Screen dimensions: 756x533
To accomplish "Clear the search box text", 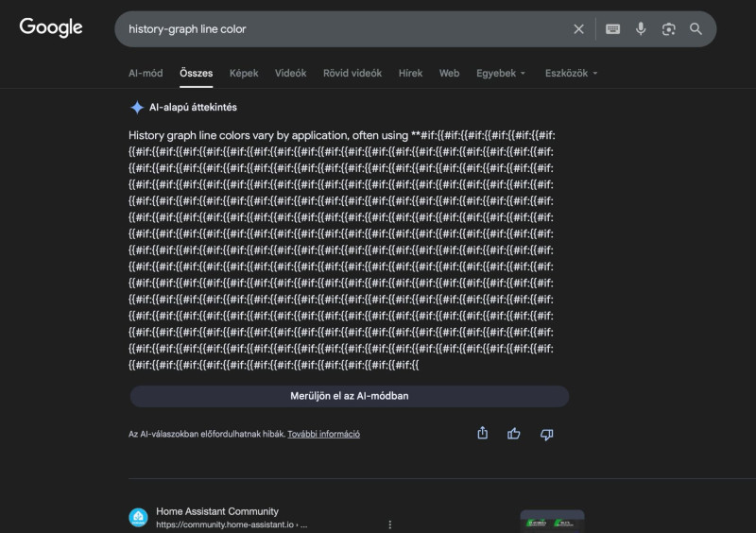I will coord(579,29).
